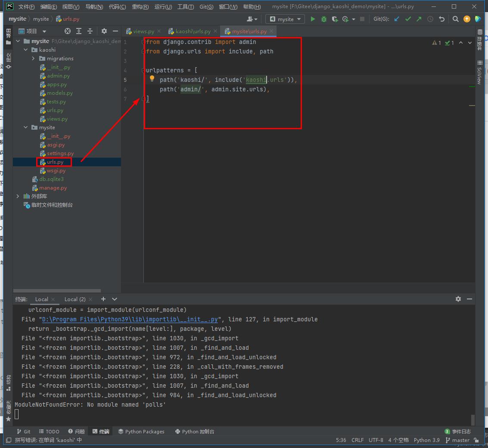Close the views.py editor tab
Viewport: 488px width, 448px height.
[x=159, y=31]
